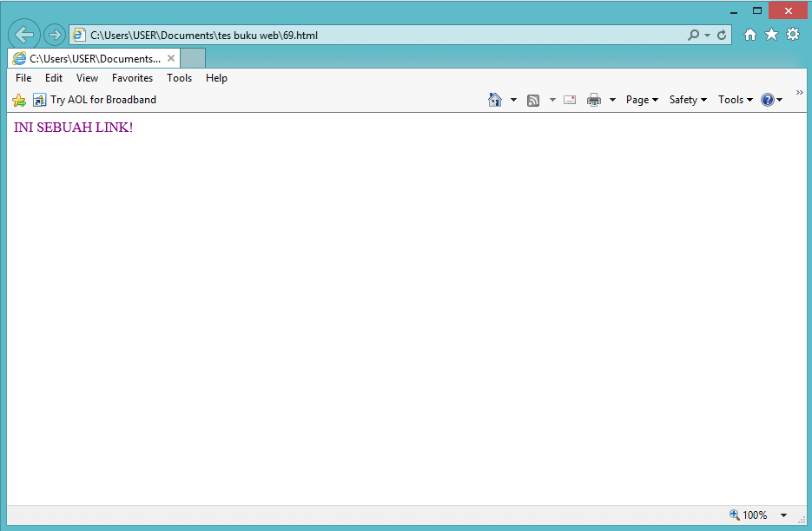Screen dimensions: 812x531
Task: Open the File menu
Action: (23, 78)
